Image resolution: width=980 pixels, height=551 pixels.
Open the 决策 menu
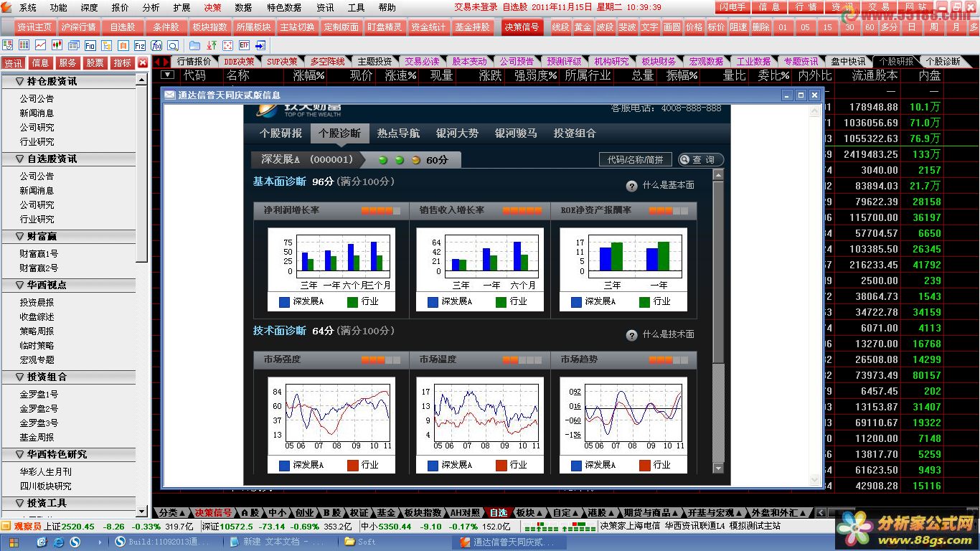click(x=212, y=7)
